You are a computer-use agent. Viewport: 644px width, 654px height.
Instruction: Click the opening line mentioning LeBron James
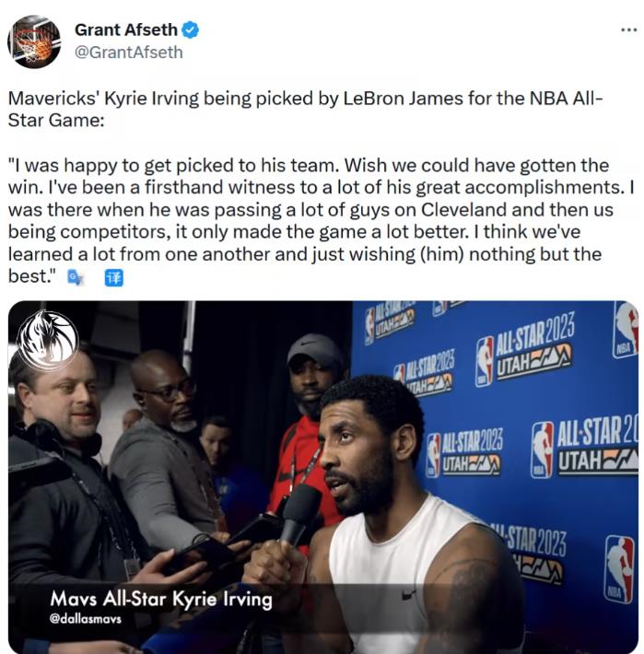click(x=305, y=110)
